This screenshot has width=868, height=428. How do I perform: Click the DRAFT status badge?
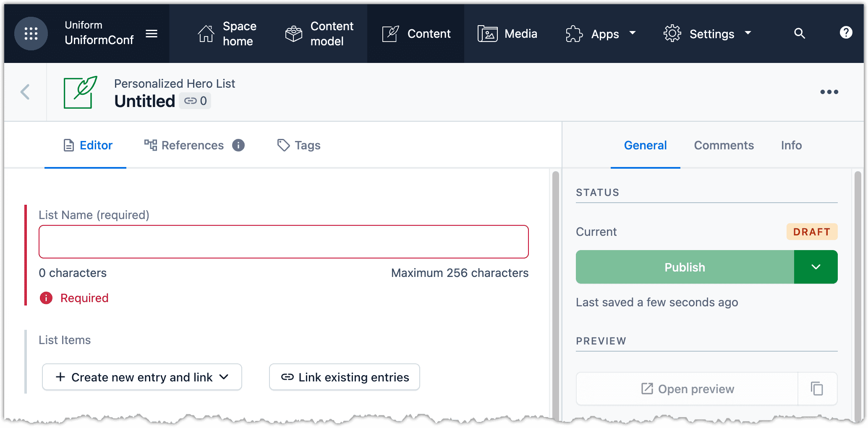(812, 232)
